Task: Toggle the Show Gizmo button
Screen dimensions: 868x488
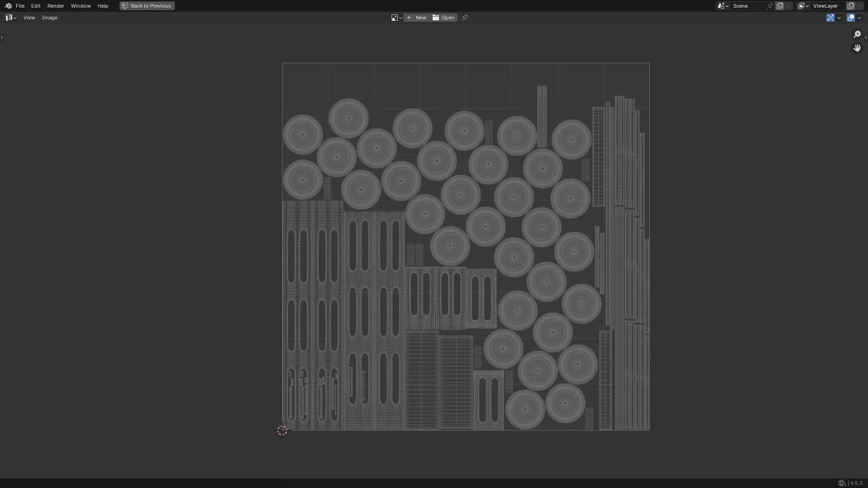Action: coord(830,18)
